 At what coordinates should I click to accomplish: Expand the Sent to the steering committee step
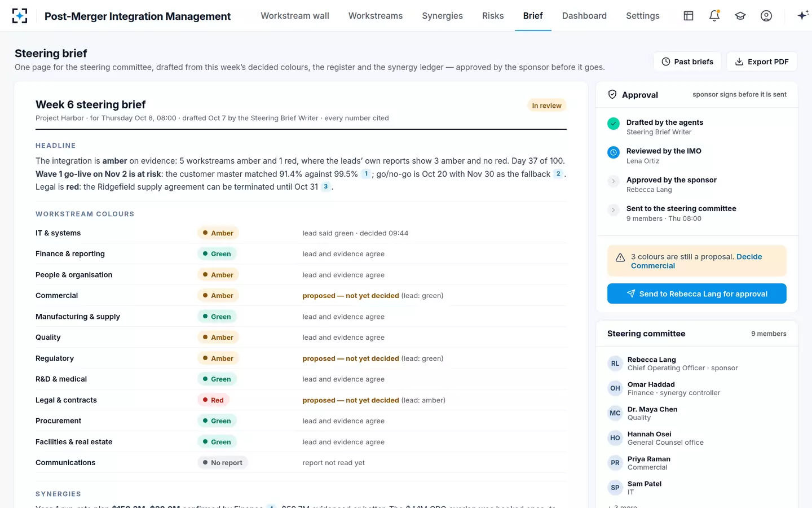[614, 210]
